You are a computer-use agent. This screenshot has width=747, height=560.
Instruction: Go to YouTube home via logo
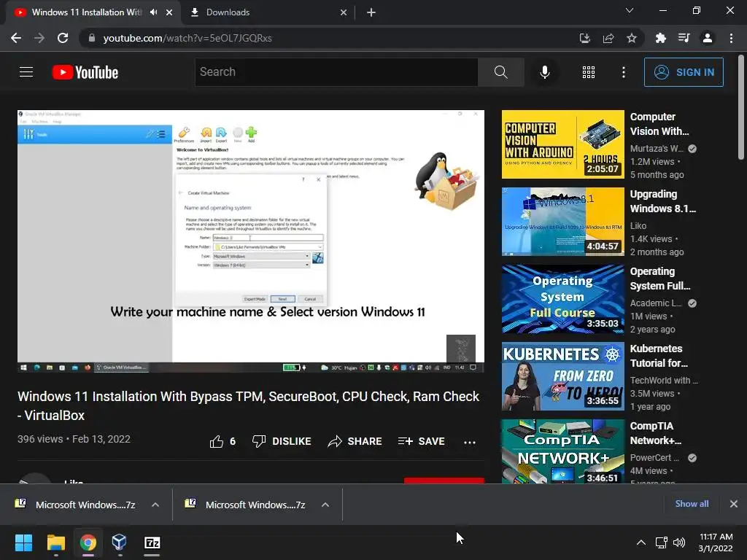[85, 72]
